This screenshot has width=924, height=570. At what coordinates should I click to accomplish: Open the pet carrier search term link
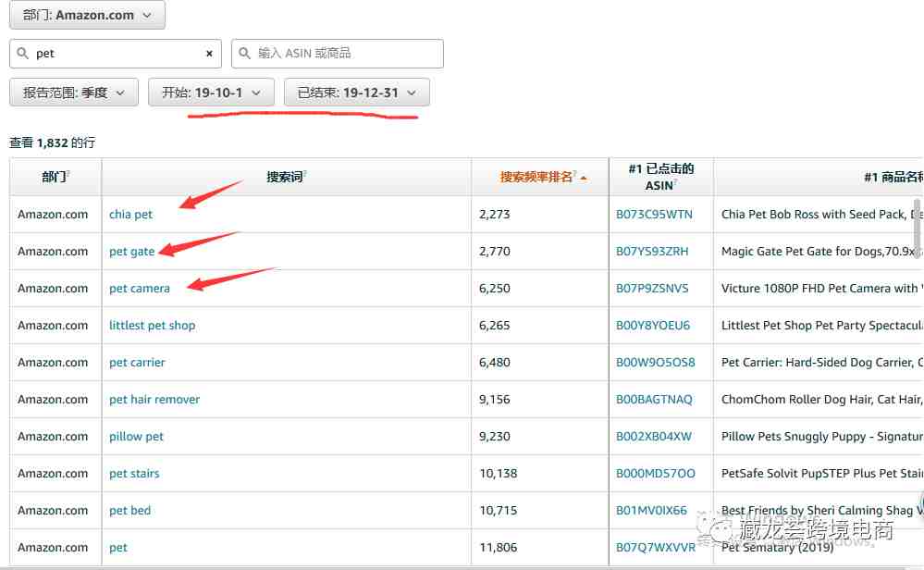(x=137, y=363)
